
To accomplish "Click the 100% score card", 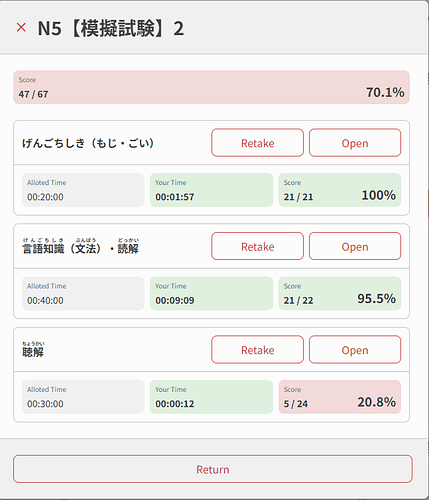I will click(x=340, y=190).
